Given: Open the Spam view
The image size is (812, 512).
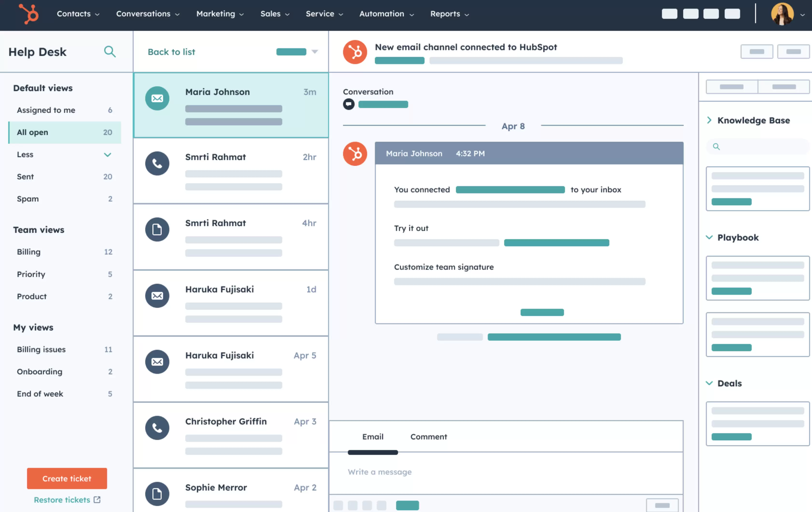Looking at the screenshot, I should pyautogui.click(x=28, y=199).
